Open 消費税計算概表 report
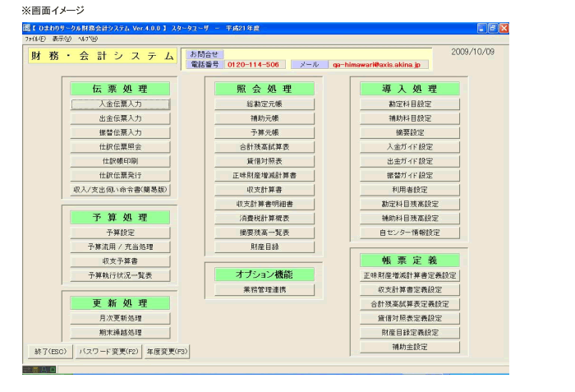This screenshot has width=575, height=392. [x=264, y=218]
